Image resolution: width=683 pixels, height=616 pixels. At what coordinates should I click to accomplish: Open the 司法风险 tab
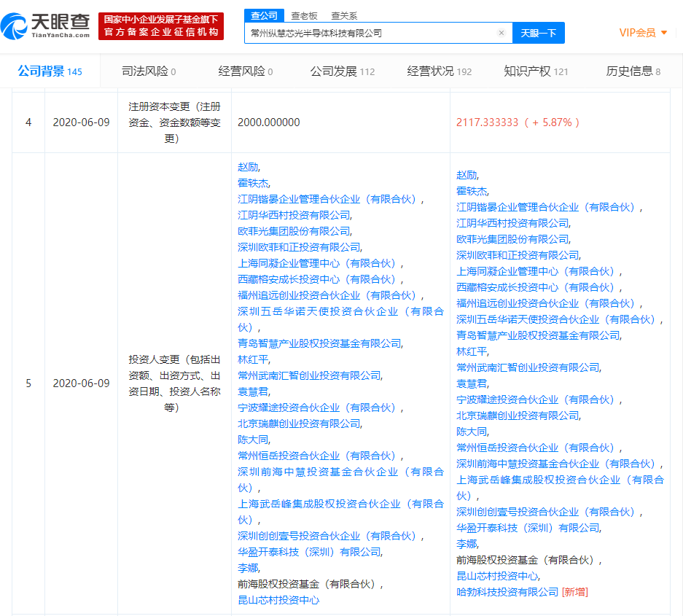pos(149,71)
